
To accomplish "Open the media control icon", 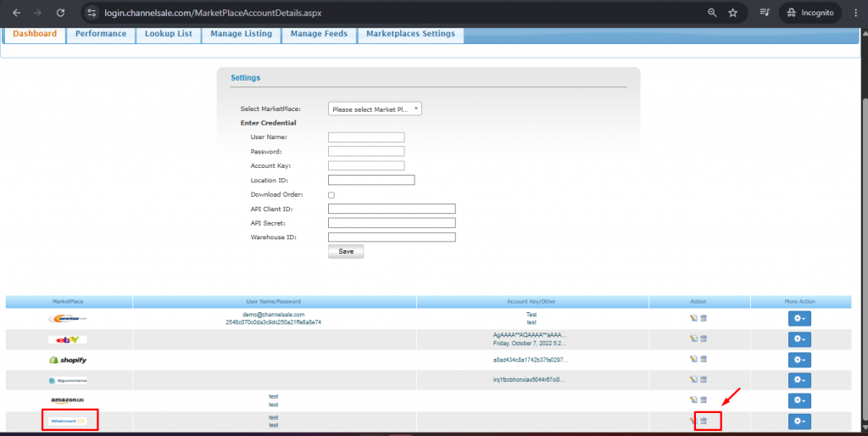I will tap(765, 13).
